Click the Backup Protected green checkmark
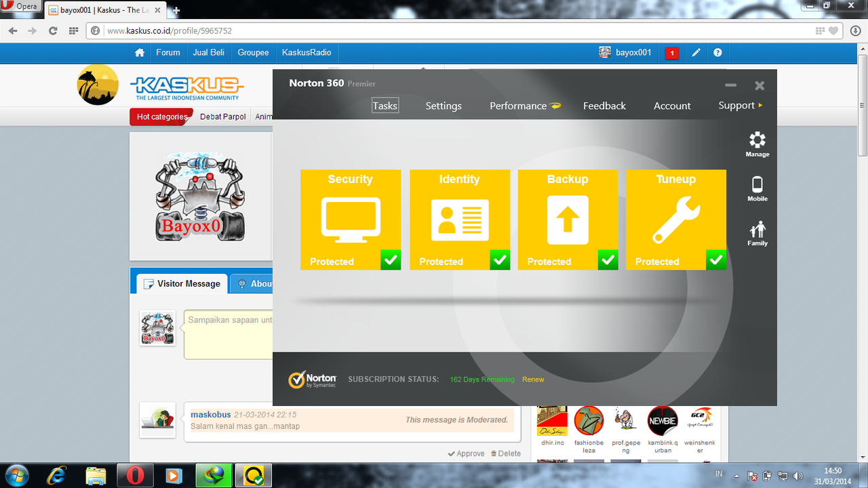The width and height of the screenshot is (868, 488). (608, 260)
